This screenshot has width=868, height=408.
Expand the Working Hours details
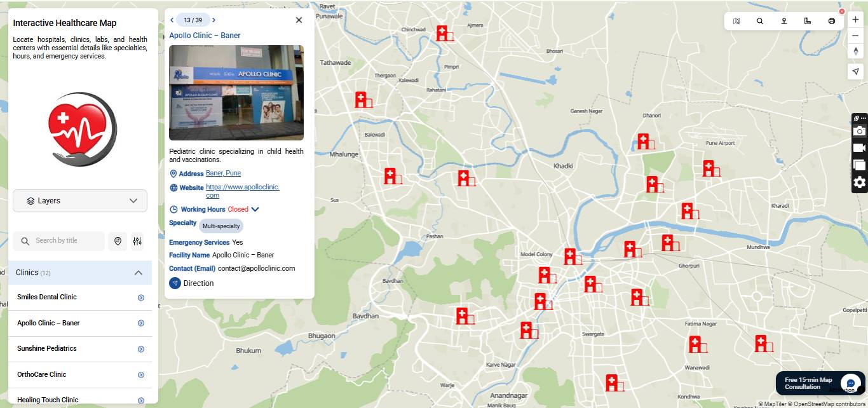pos(255,209)
